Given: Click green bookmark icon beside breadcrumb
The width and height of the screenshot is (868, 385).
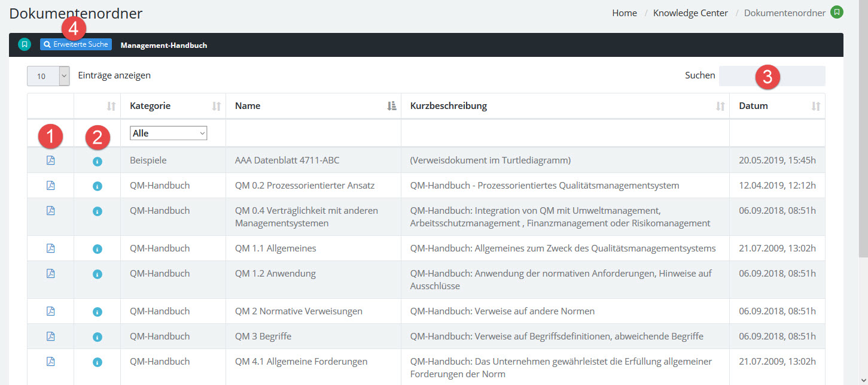Looking at the screenshot, I should (837, 13).
